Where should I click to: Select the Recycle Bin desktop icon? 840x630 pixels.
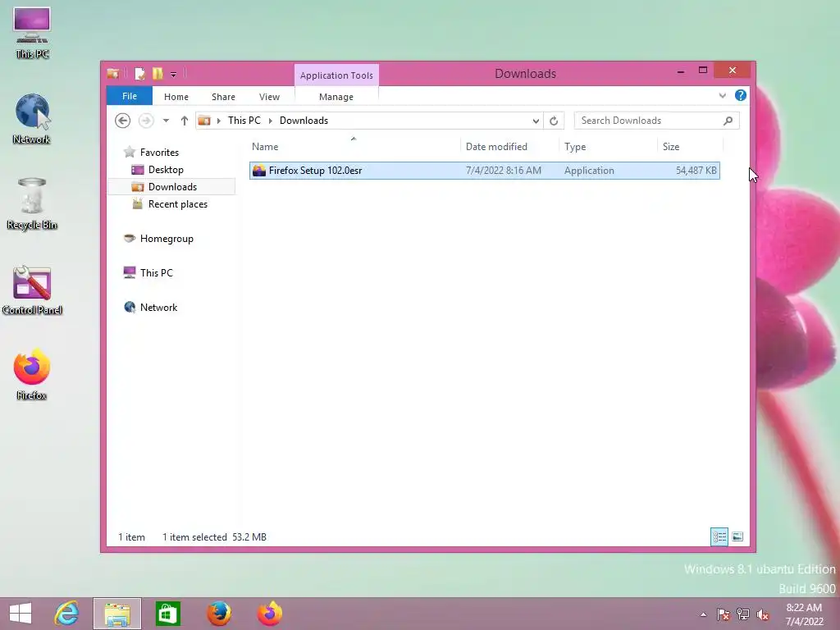coord(32,203)
